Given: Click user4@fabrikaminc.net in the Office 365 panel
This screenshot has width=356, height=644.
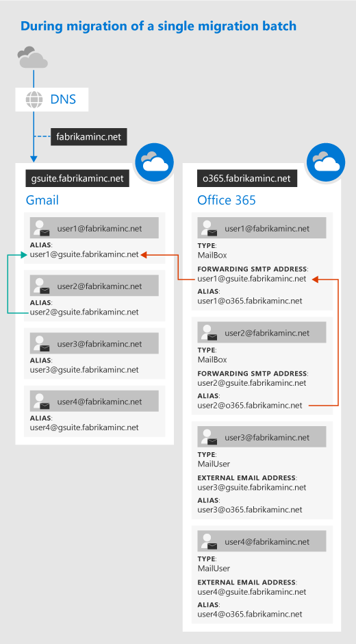Looking at the screenshot, I should [267, 542].
